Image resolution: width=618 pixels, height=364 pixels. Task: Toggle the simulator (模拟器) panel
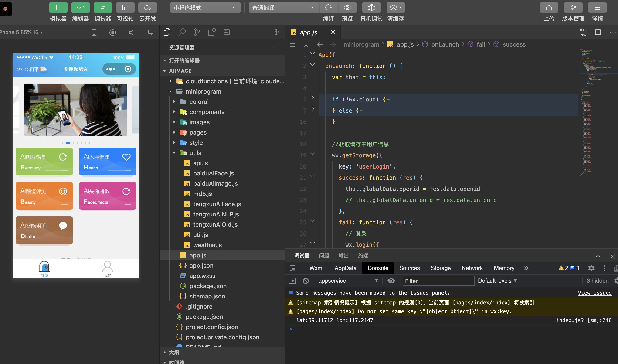tap(58, 8)
